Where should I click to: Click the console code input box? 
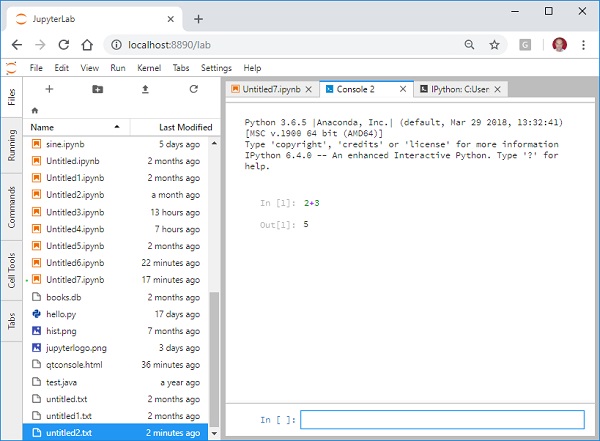pos(441,420)
